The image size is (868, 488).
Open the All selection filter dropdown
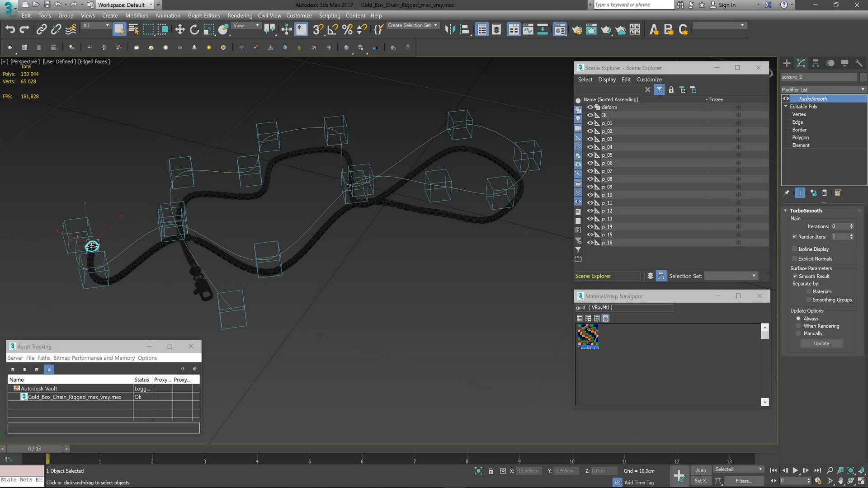96,26
